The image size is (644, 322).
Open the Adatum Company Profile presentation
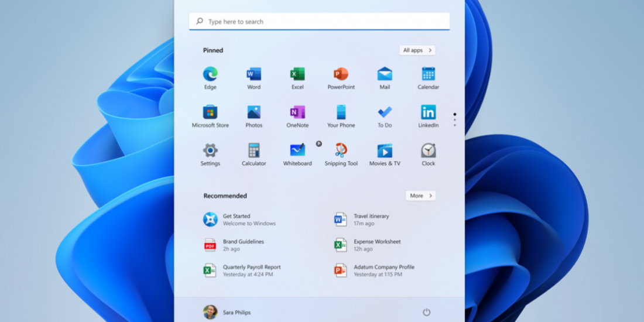[375, 270]
